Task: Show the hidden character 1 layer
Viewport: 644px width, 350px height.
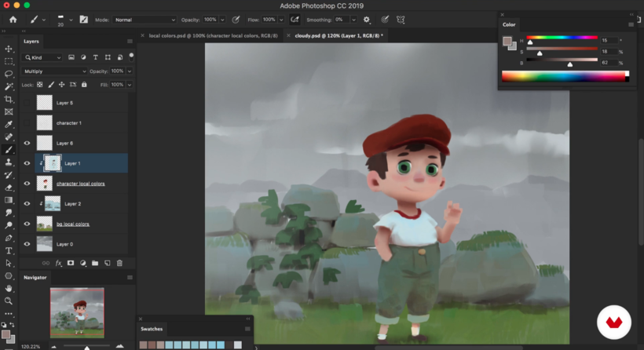Action: tap(27, 122)
